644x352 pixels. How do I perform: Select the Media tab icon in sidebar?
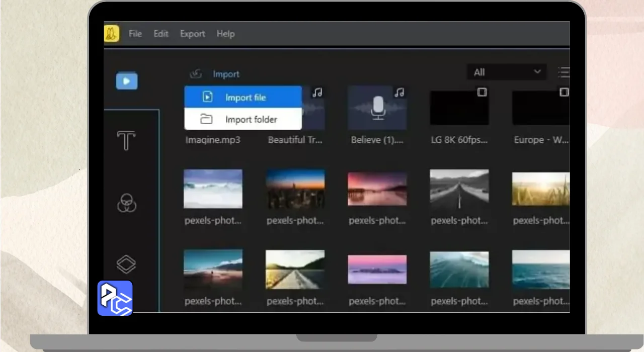(x=127, y=80)
